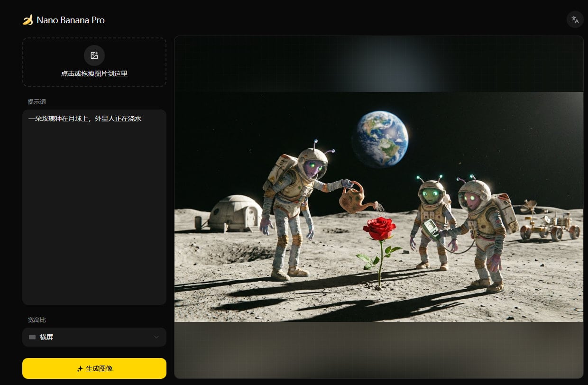Click the 点击或拖拽图片到这里 upload text

point(94,73)
